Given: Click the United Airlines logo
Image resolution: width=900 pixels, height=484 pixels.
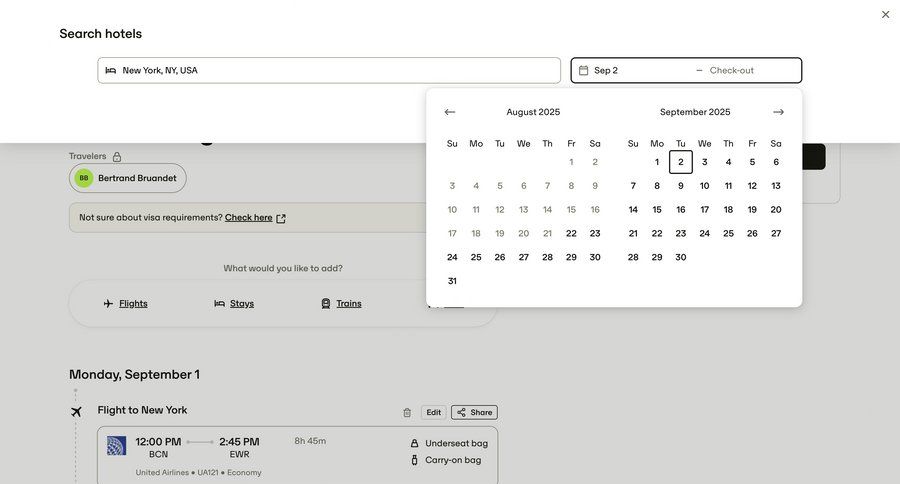Looking at the screenshot, I should point(117,446).
